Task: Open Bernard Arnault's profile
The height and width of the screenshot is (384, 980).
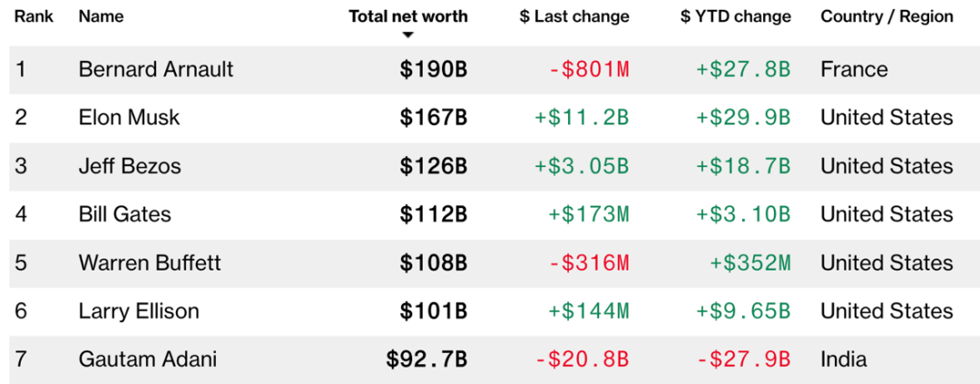Action: [156, 69]
